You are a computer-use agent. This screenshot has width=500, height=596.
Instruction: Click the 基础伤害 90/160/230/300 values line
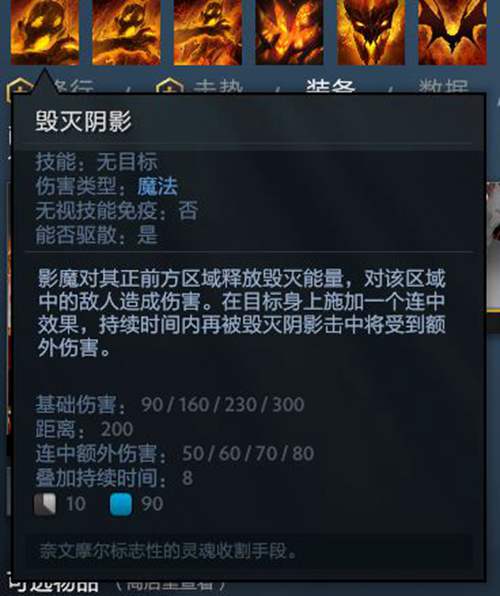coord(170,404)
